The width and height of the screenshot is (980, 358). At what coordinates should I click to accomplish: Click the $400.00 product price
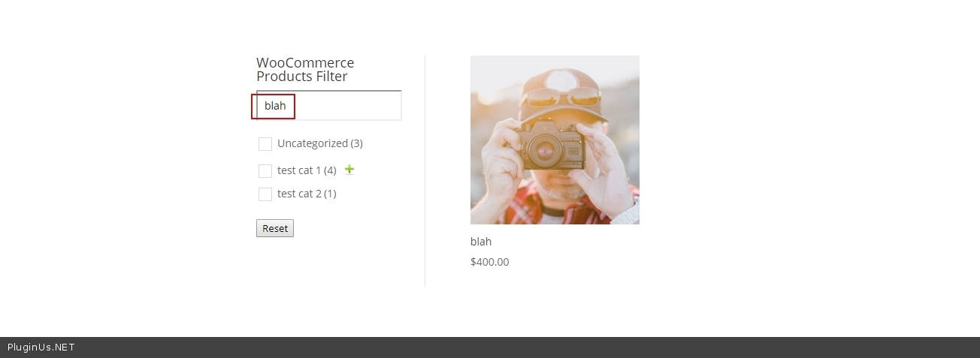[489, 262]
